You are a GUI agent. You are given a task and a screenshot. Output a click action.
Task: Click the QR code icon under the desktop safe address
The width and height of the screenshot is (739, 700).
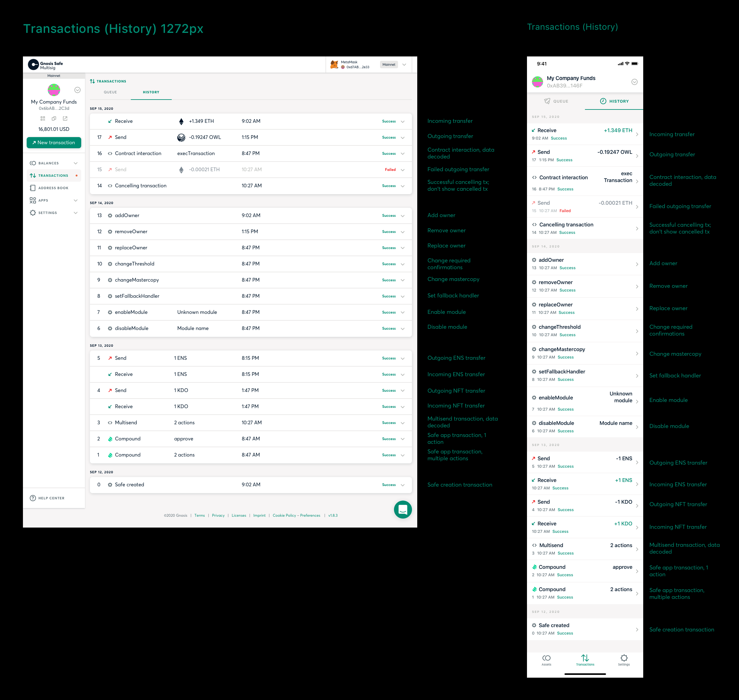point(43,118)
